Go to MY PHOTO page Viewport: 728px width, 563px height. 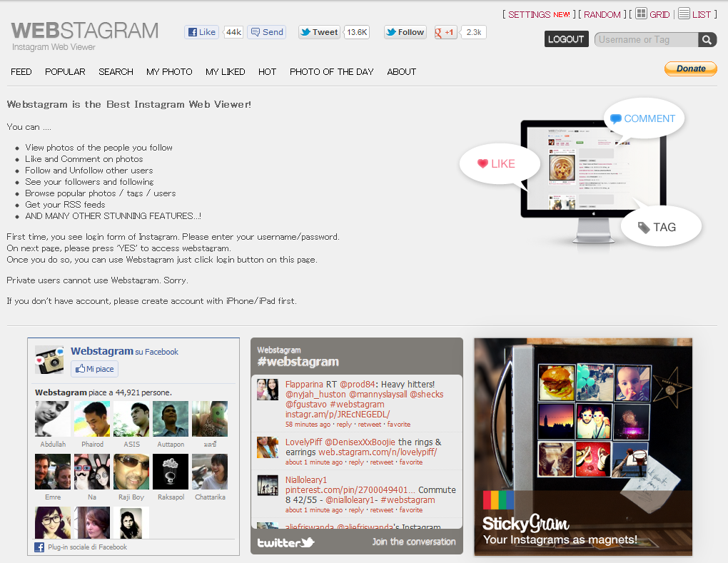pyautogui.click(x=169, y=72)
